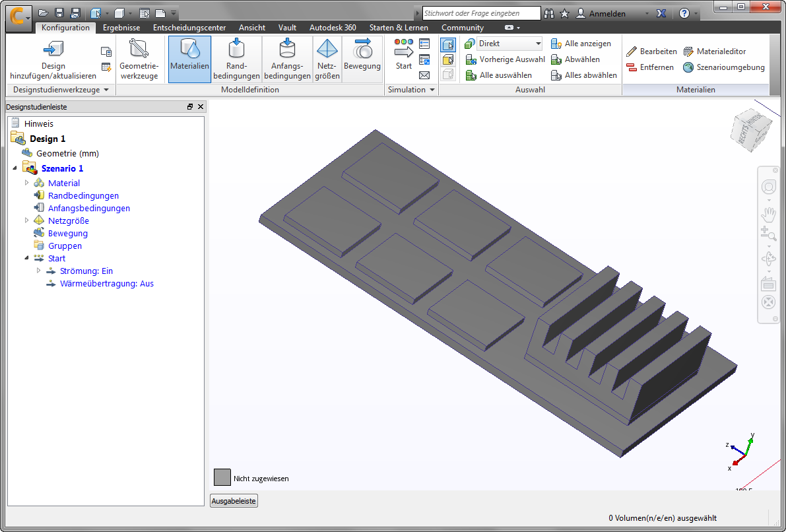
Task: Click the Ausgabeleiste button
Action: click(234, 501)
